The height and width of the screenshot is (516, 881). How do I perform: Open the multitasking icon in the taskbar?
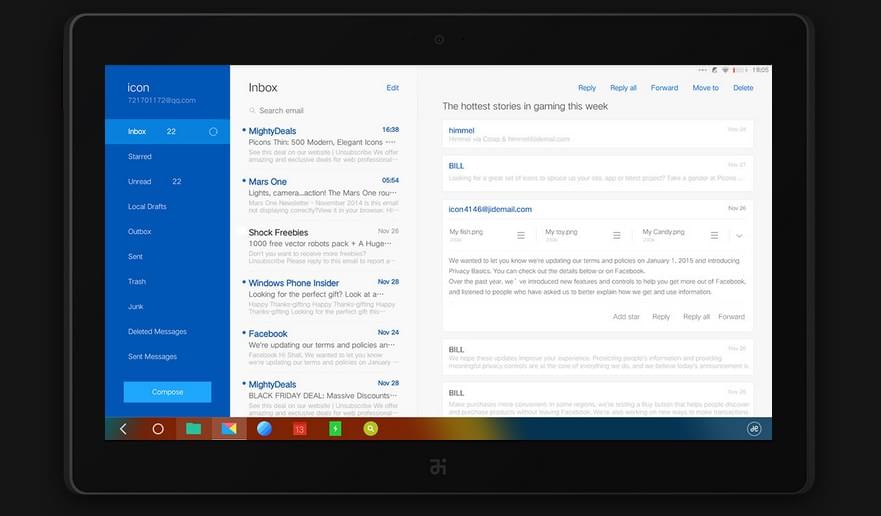(754, 429)
